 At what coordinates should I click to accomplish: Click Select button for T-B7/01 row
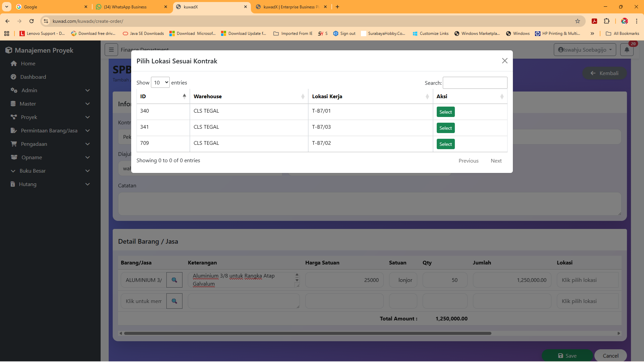(445, 112)
